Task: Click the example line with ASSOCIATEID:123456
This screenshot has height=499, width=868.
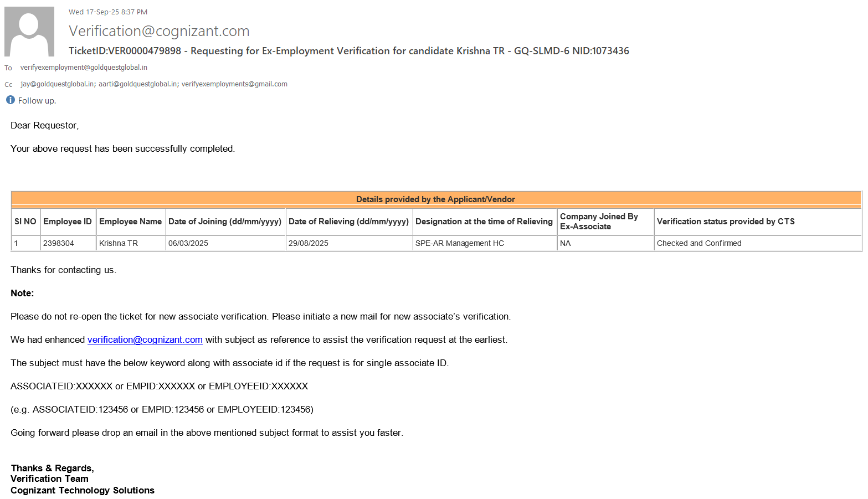Action: (x=162, y=410)
